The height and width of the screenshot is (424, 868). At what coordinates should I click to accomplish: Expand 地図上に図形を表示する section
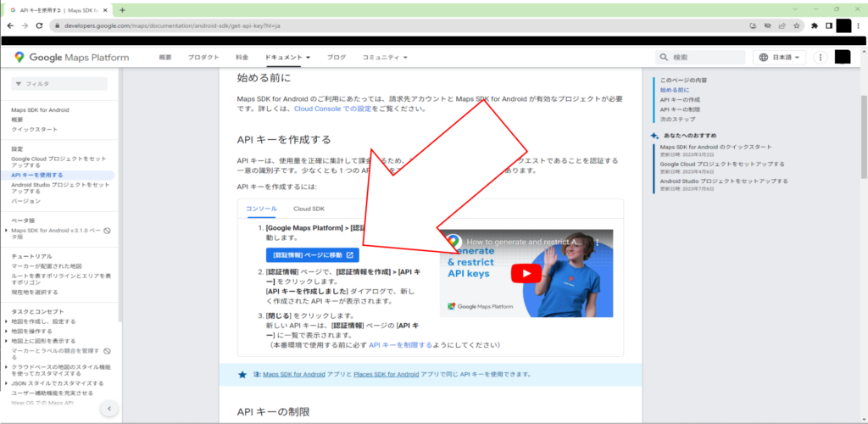click(6, 342)
